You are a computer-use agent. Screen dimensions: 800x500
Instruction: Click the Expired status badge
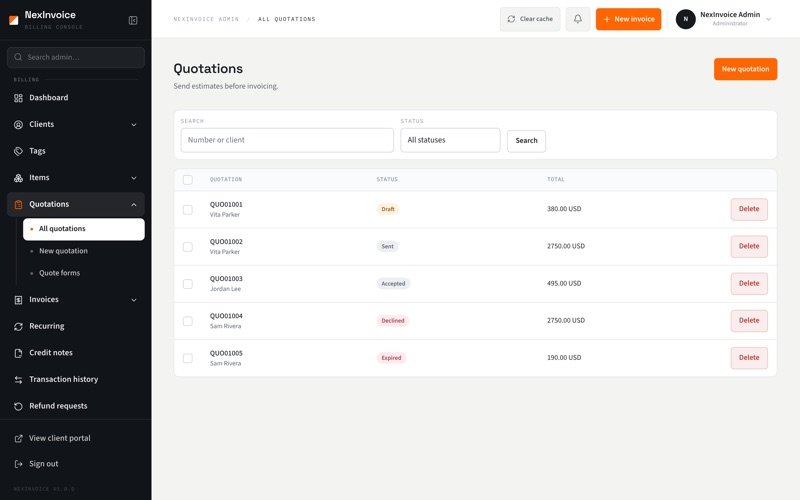point(391,358)
